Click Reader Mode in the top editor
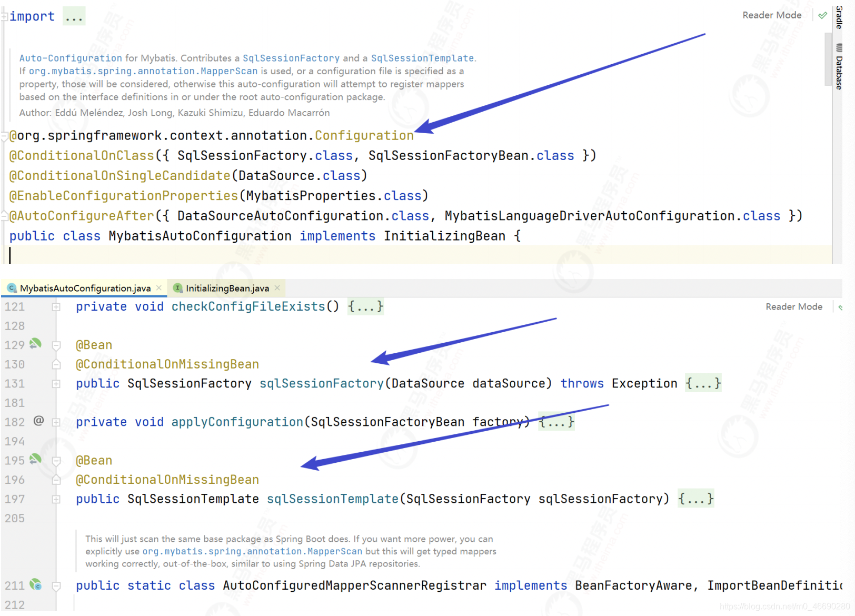This screenshot has width=855, height=616. tap(772, 15)
